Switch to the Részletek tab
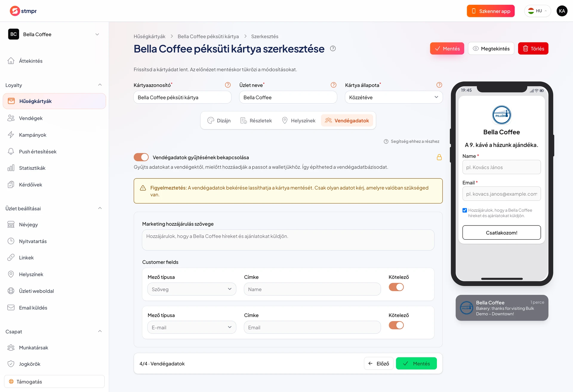Screen dimensions: 573x392 (256, 121)
